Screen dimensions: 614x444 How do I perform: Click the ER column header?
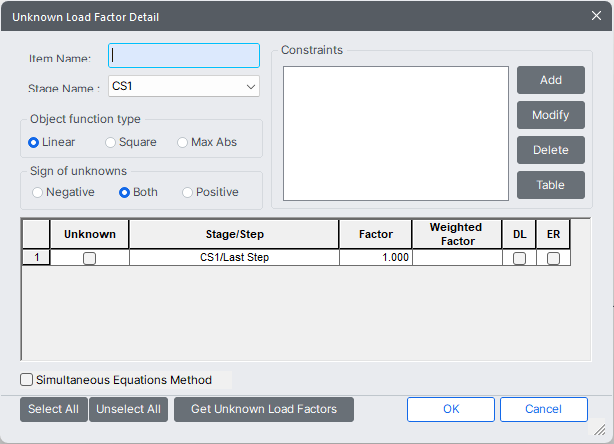click(x=553, y=234)
